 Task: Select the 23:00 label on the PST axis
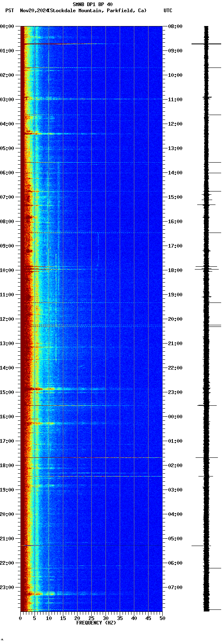tap(7, 587)
